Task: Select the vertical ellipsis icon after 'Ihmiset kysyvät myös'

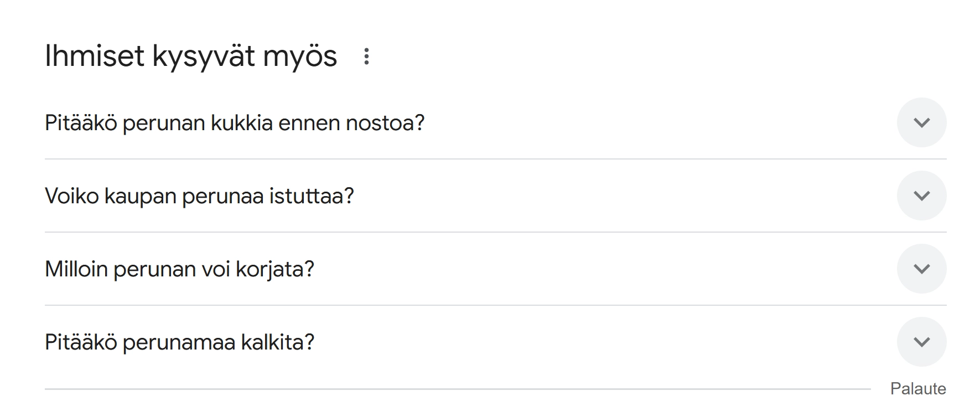Action: click(367, 55)
